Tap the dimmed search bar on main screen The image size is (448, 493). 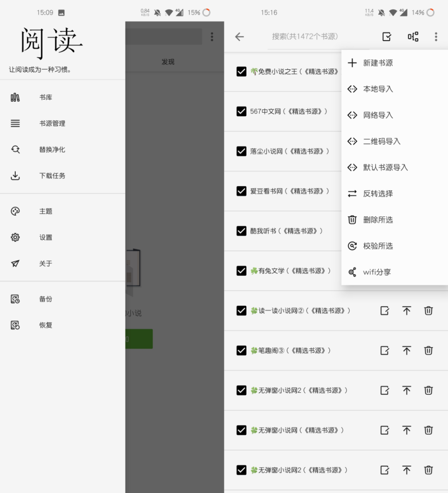163,37
